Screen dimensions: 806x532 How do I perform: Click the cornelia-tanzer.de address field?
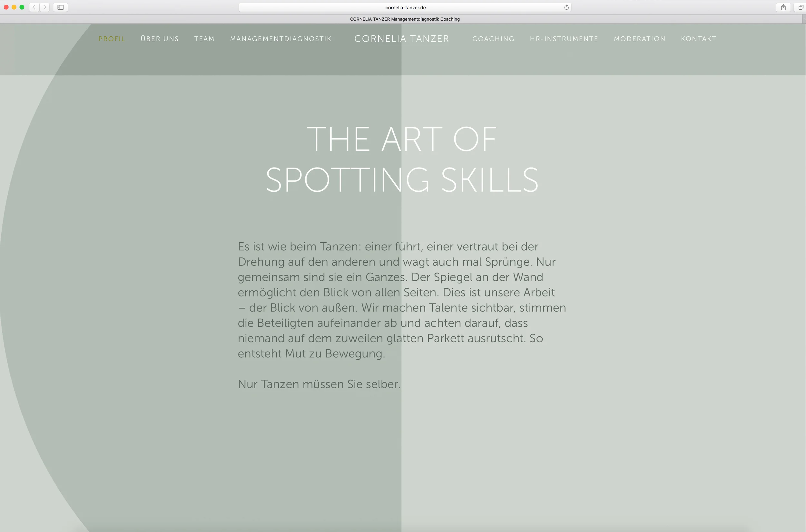tap(405, 7)
